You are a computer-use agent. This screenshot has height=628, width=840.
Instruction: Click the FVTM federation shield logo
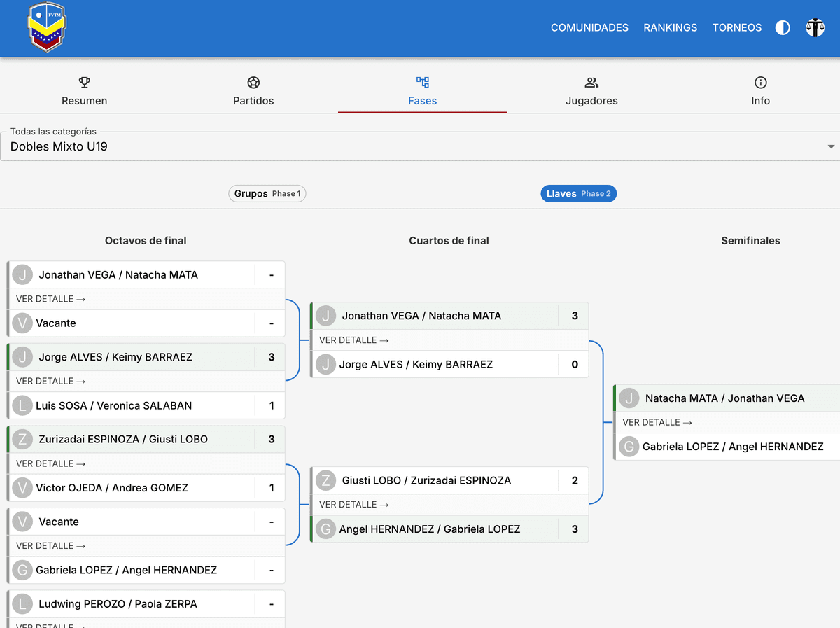pos(46,28)
